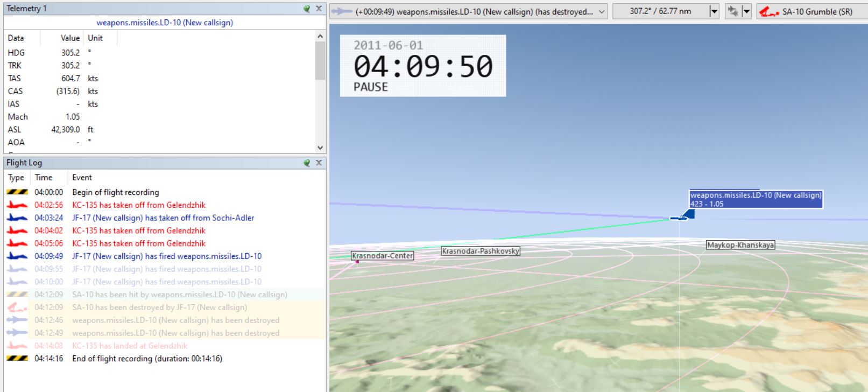Click the blue aircraft icon at 04:03:24
The image size is (868, 392).
[17, 218]
